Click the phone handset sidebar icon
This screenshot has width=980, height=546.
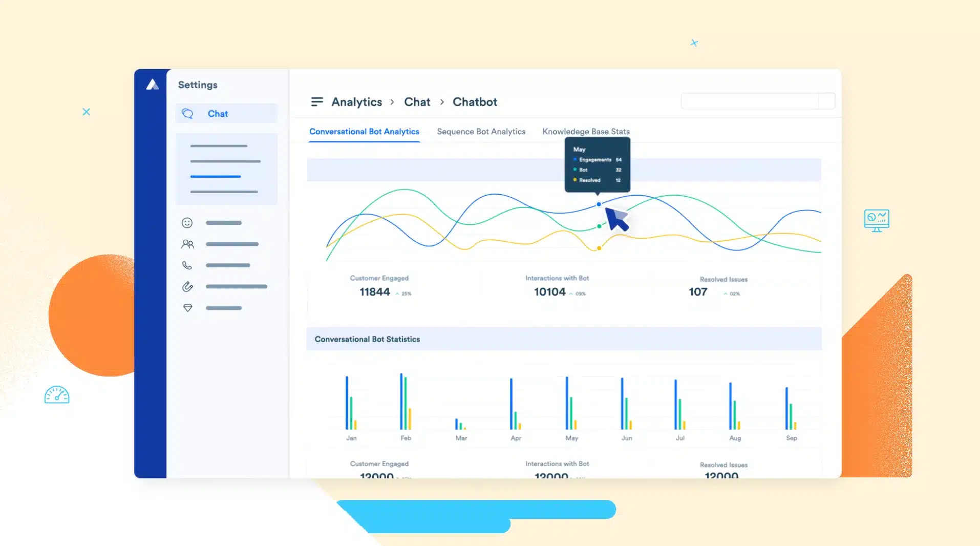[x=187, y=265]
